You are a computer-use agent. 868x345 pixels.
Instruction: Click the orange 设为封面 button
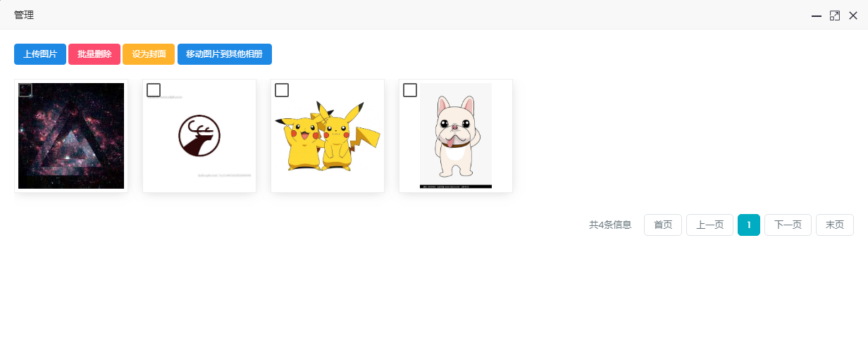149,54
